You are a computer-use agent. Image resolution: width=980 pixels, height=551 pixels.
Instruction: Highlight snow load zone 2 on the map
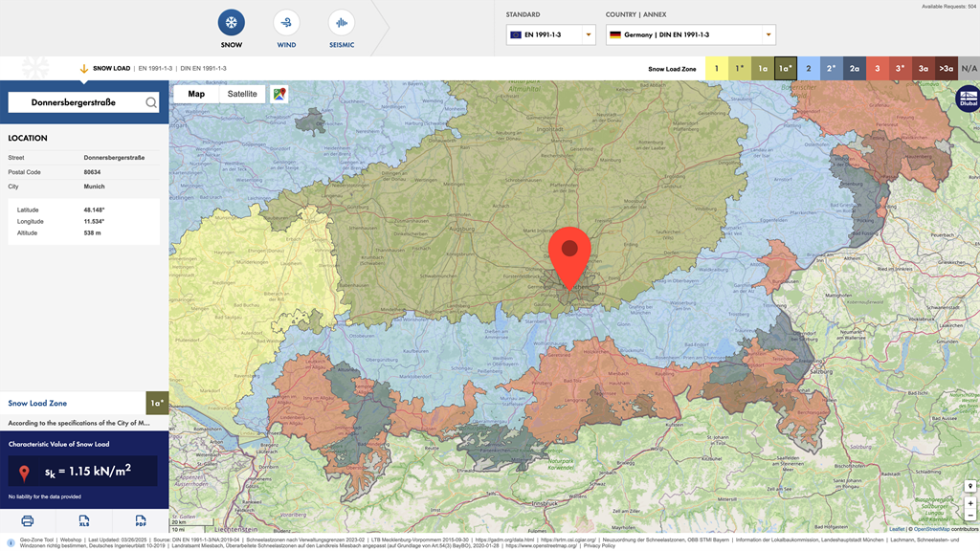tap(809, 68)
